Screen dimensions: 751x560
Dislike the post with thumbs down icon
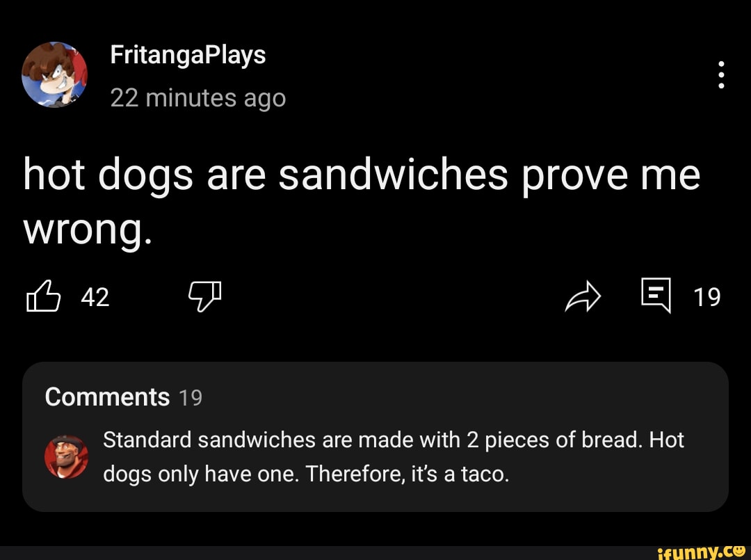[x=204, y=297]
